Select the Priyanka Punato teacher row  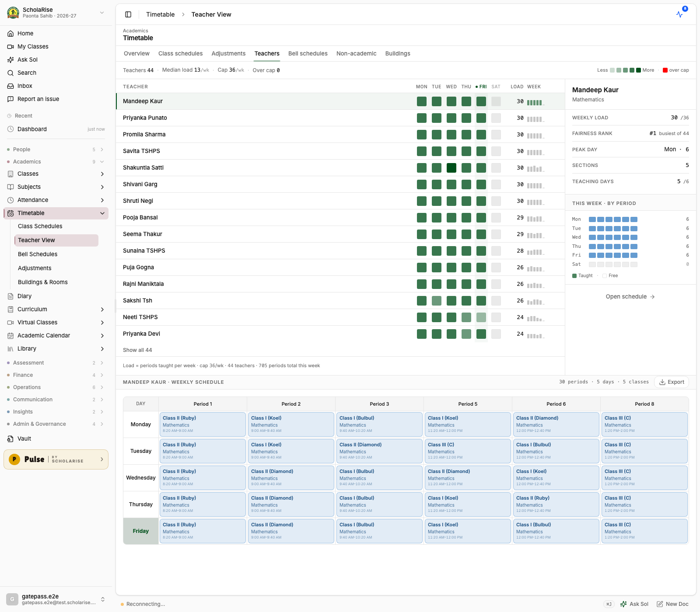click(x=340, y=118)
